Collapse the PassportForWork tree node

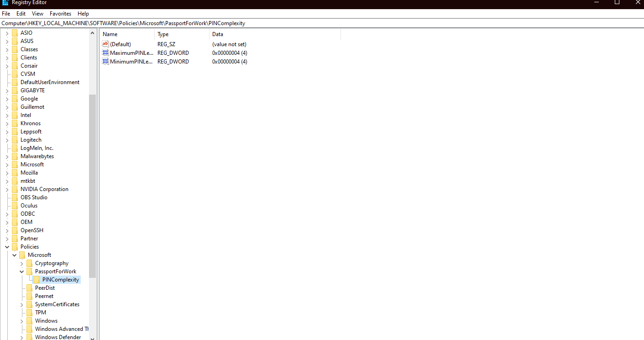tap(22, 271)
